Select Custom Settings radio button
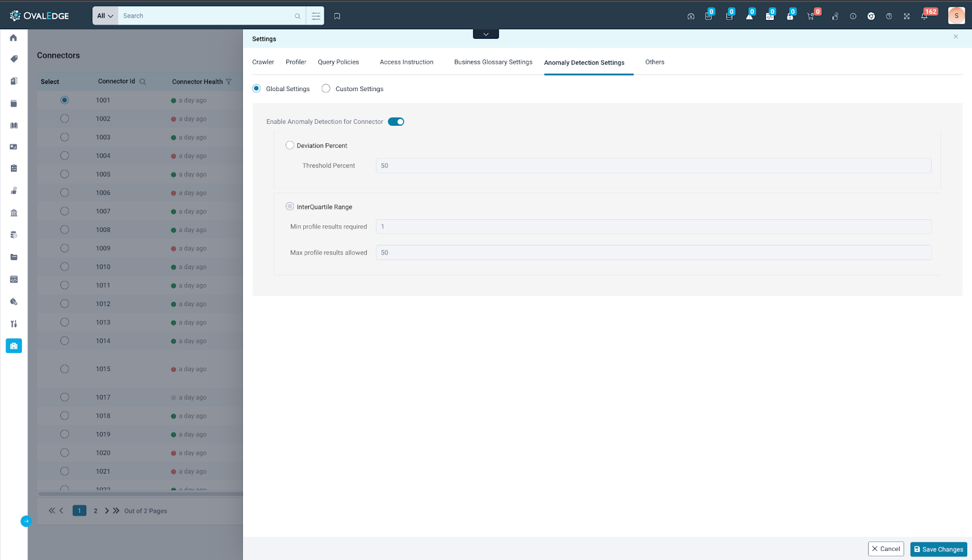This screenshot has height=560, width=972. (x=326, y=89)
